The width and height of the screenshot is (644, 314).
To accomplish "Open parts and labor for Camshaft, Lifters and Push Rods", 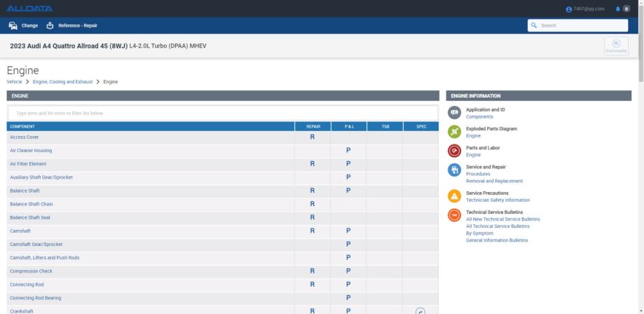I will tap(348, 258).
